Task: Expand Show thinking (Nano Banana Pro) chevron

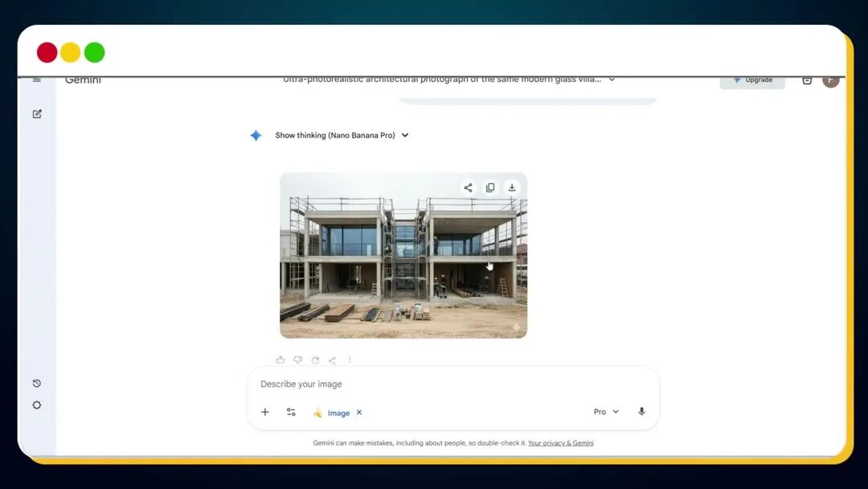Action: [x=405, y=135]
